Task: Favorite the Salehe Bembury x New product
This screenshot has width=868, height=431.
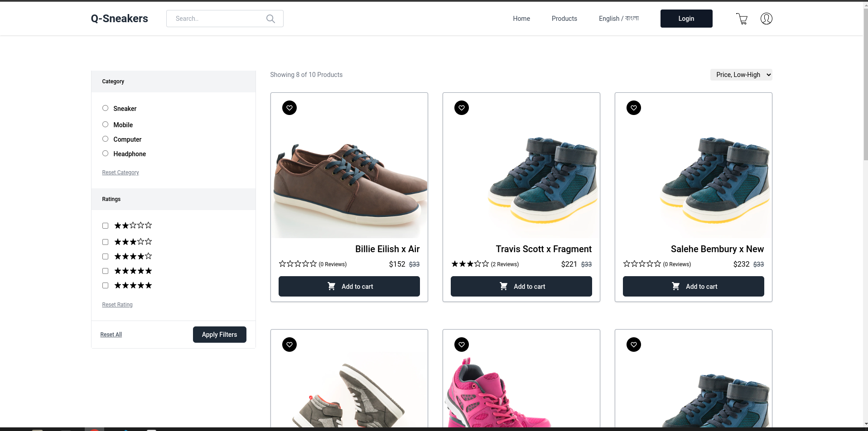Action: pyautogui.click(x=634, y=108)
